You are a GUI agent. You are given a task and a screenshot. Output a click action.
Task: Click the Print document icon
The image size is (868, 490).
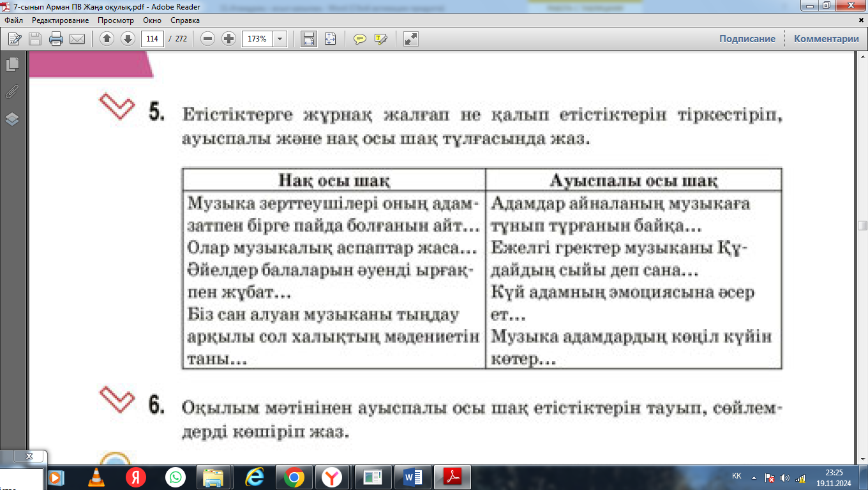click(x=56, y=39)
